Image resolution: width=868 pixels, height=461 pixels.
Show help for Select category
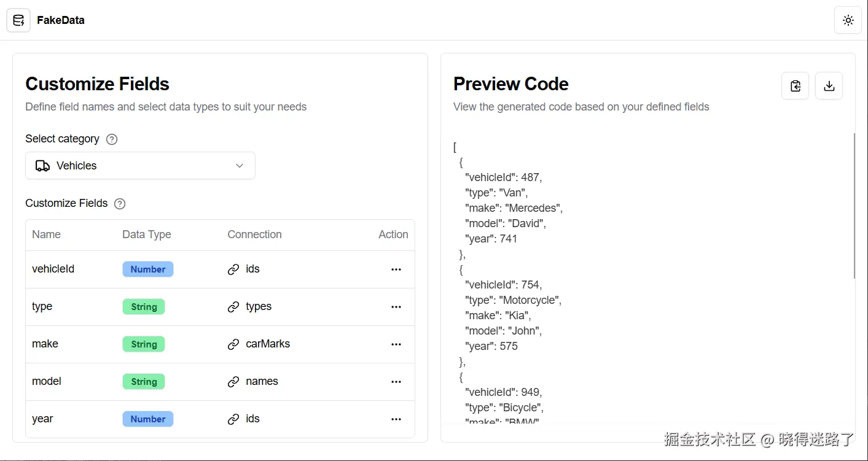(112, 139)
